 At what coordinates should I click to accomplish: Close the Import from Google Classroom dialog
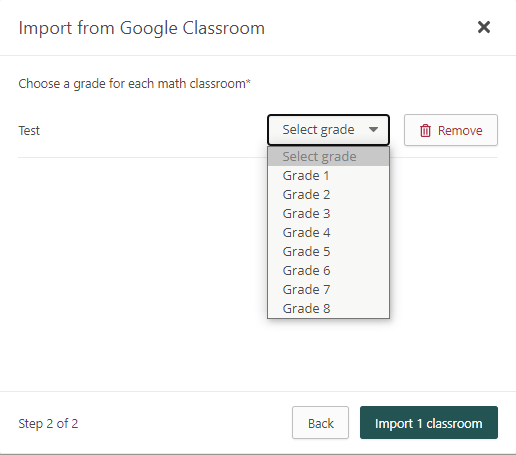(x=484, y=27)
